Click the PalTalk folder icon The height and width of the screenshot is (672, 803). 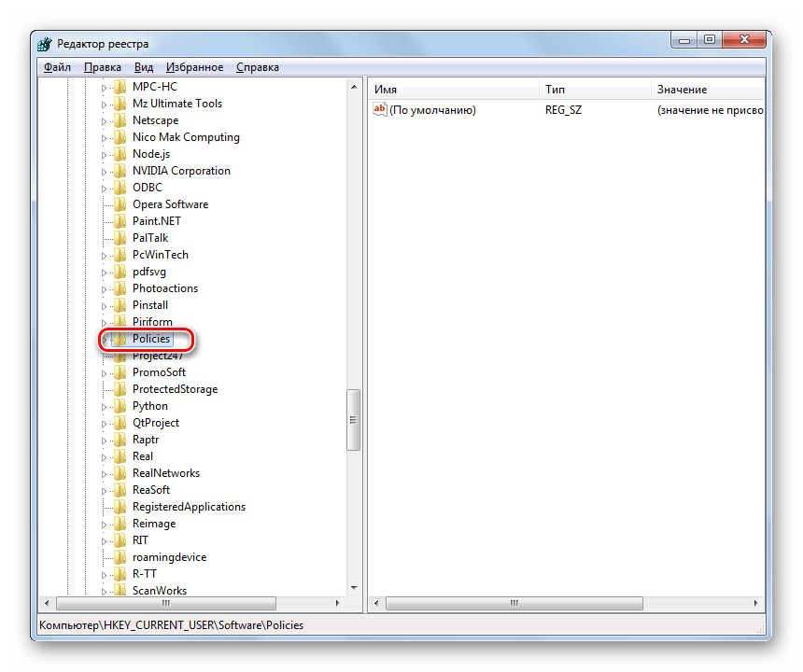[x=120, y=238]
